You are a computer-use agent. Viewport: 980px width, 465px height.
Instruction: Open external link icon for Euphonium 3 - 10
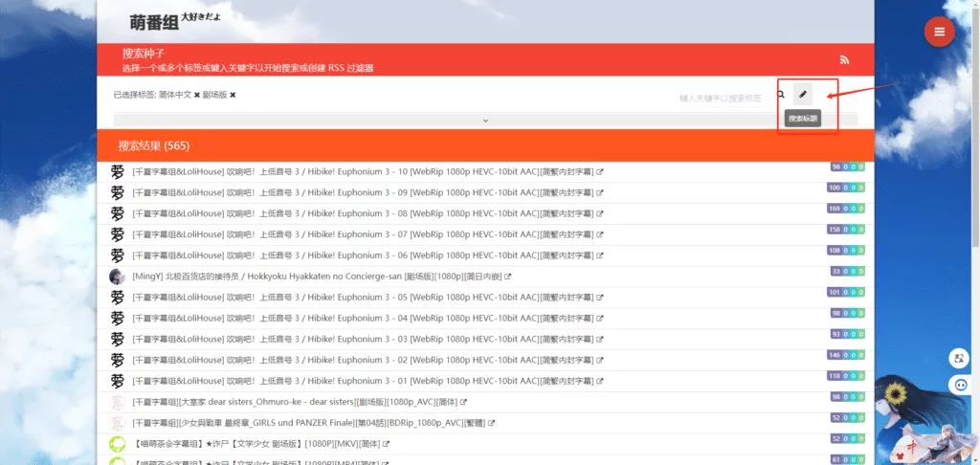600,172
